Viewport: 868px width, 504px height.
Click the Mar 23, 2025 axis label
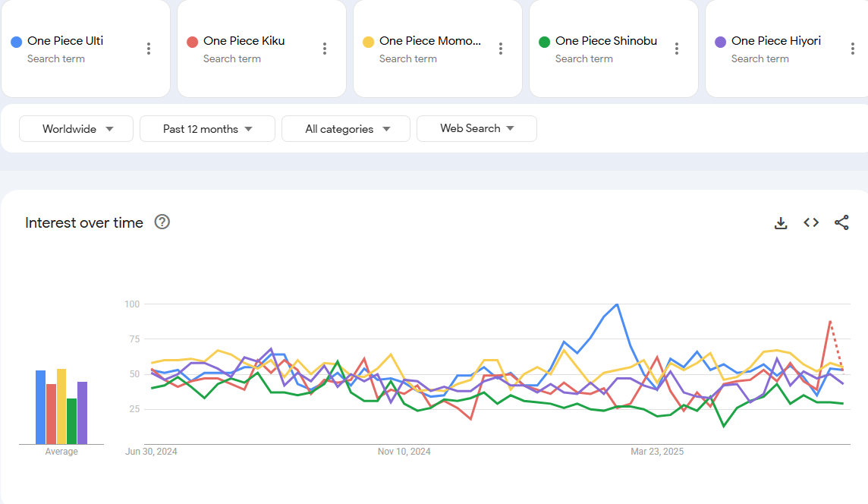pos(657,452)
